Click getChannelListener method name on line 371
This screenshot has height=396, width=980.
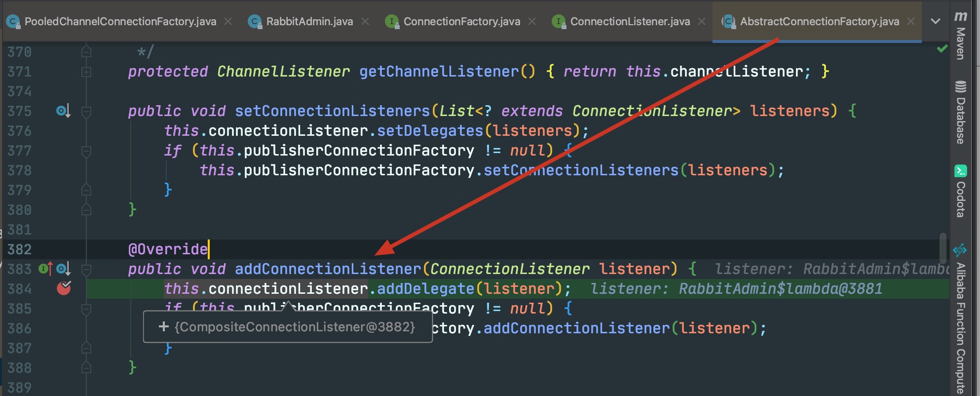click(x=439, y=71)
